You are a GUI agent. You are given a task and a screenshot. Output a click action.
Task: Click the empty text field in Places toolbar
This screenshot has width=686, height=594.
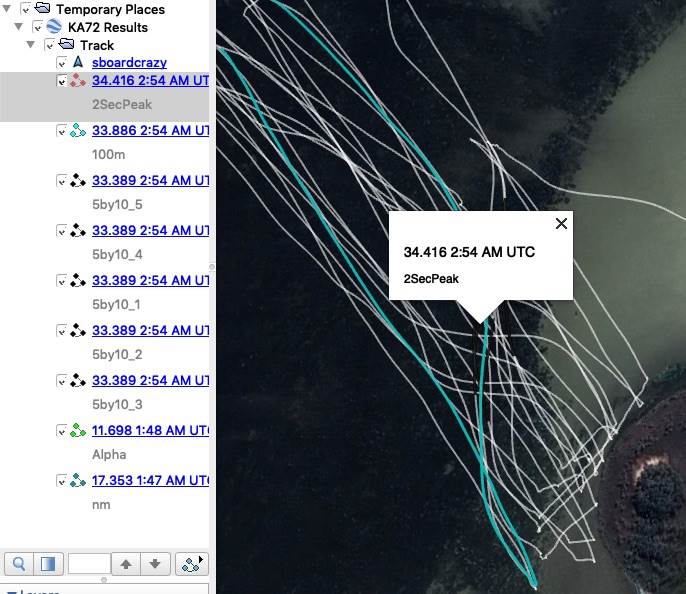coord(88,564)
